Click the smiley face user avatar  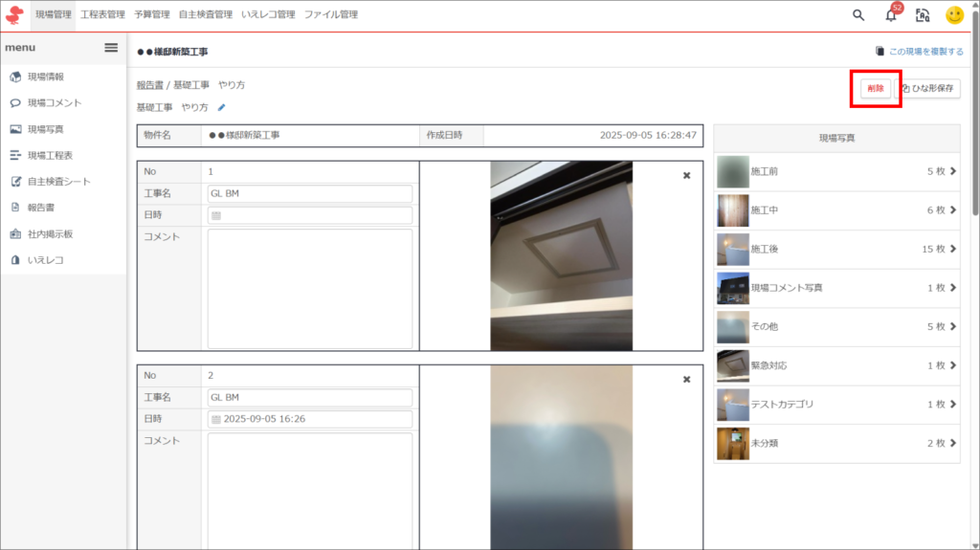pos(954,15)
